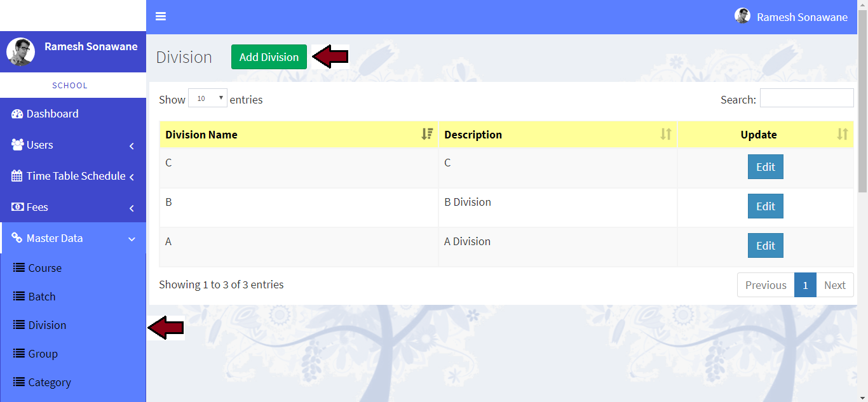Screen dimensions: 868x402
Task: Click the sort icon on Division Name column
Action: point(427,134)
